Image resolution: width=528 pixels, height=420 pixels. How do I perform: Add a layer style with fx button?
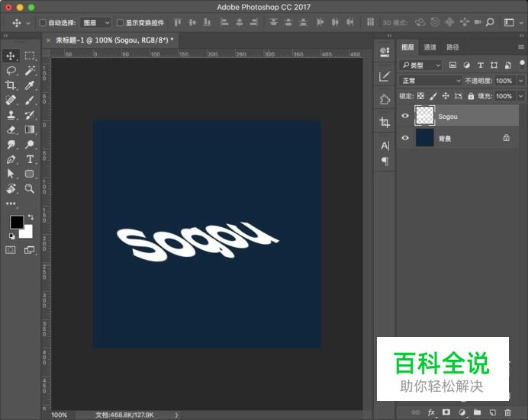[x=431, y=412]
